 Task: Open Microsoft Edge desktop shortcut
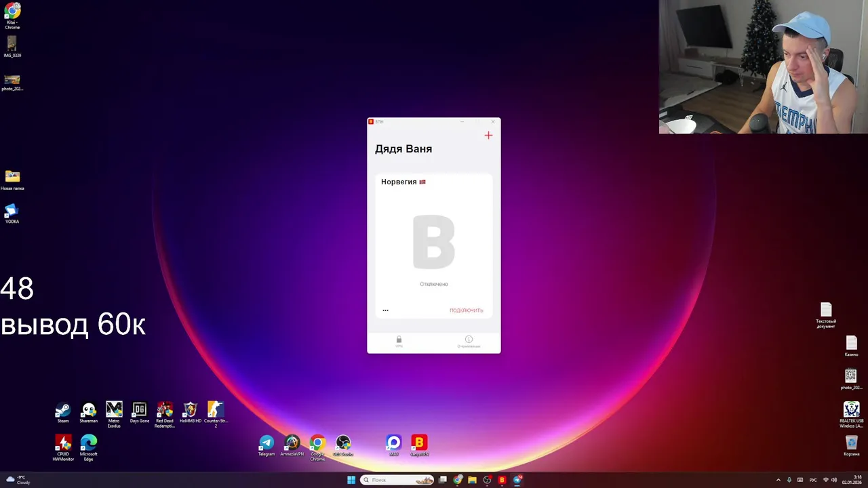point(89,448)
